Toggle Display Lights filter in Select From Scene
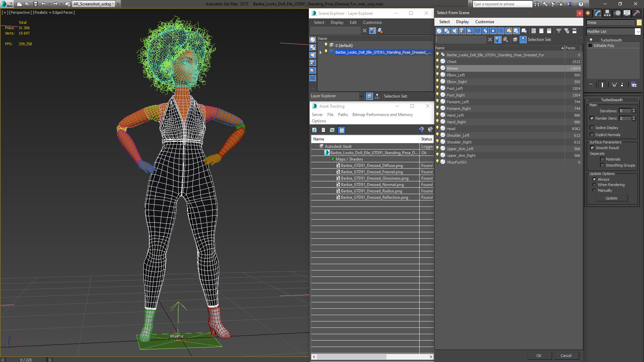The width and height of the screenshot is (644, 362). pyautogui.click(x=454, y=31)
